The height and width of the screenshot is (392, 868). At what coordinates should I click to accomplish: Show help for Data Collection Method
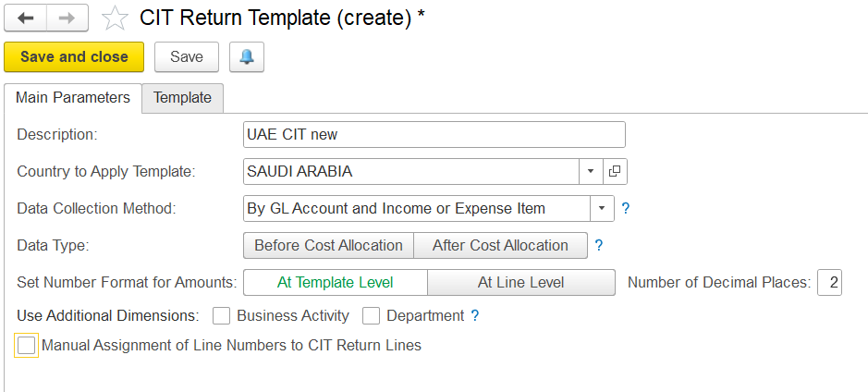click(626, 209)
